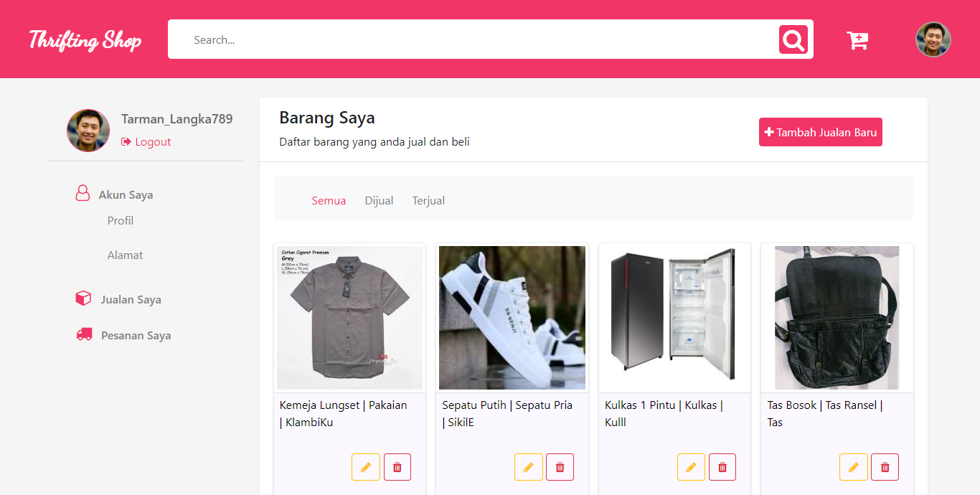Go to Pesanan Saya in sidebar
The height and width of the screenshot is (495, 980).
coord(136,336)
